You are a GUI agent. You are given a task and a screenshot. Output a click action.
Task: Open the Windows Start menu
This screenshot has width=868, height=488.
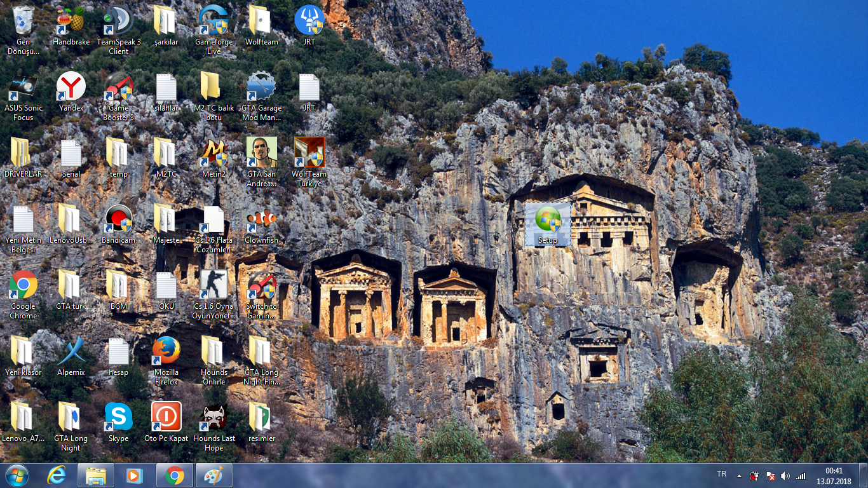17,475
